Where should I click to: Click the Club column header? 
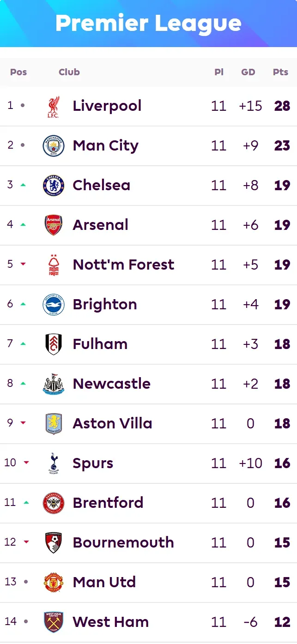[69, 72]
